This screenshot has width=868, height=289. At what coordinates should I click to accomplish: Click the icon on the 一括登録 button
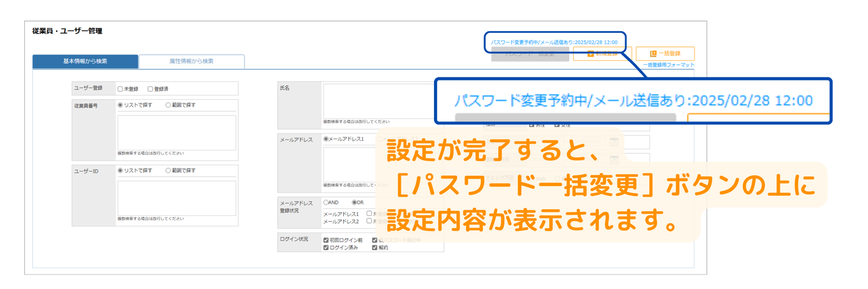pyautogui.click(x=653, y=54)
